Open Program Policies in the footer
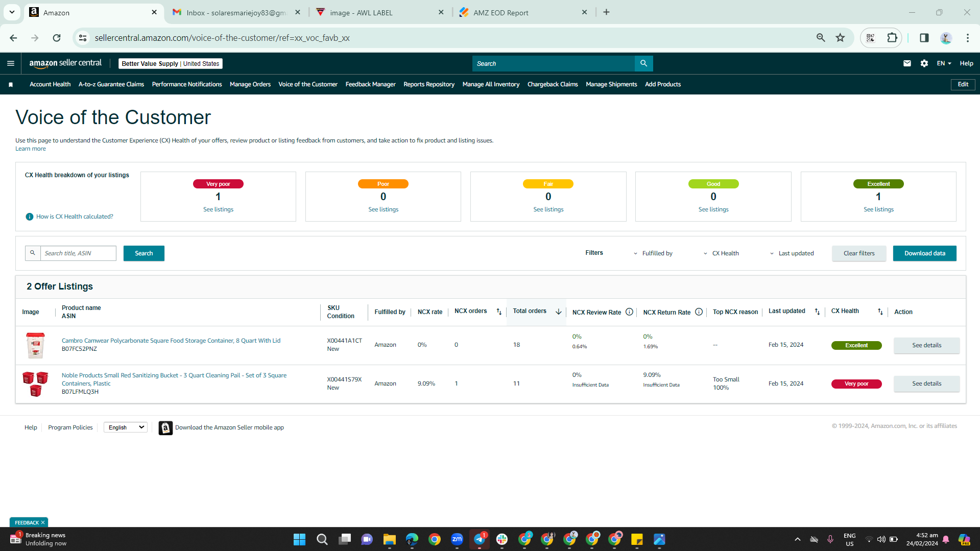The height and width of the screenshot is (551, 980). (70, 428)
